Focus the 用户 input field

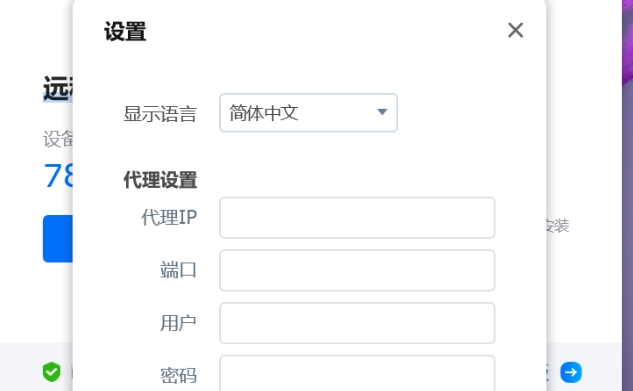[x=357, y=323]
